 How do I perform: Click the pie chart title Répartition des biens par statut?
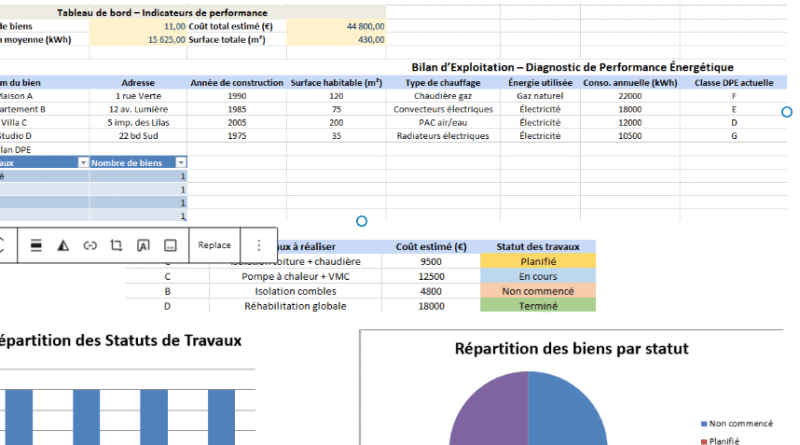coord(571,349)
